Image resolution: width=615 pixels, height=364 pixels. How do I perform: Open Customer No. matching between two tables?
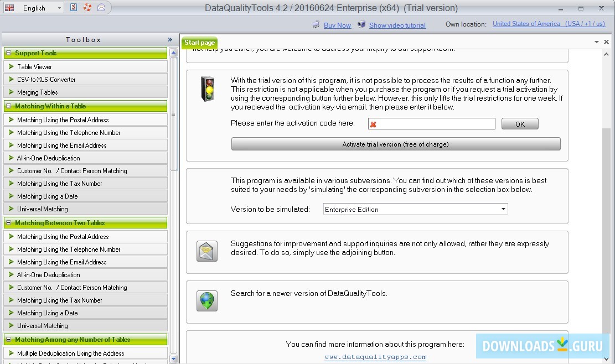(x=85, y=288)
